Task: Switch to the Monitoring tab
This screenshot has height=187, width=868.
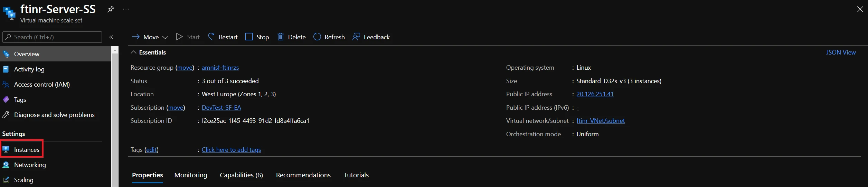Action: click(x=191, y=175)
